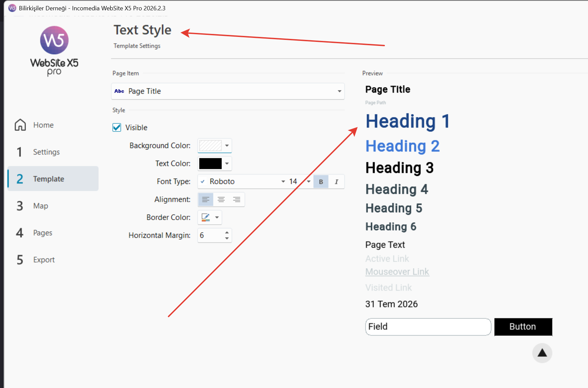The height and width of the screenshot is (388, 588).
Task: Select left alignment icon
Action: pyautogui.click(x=206, y=199)
